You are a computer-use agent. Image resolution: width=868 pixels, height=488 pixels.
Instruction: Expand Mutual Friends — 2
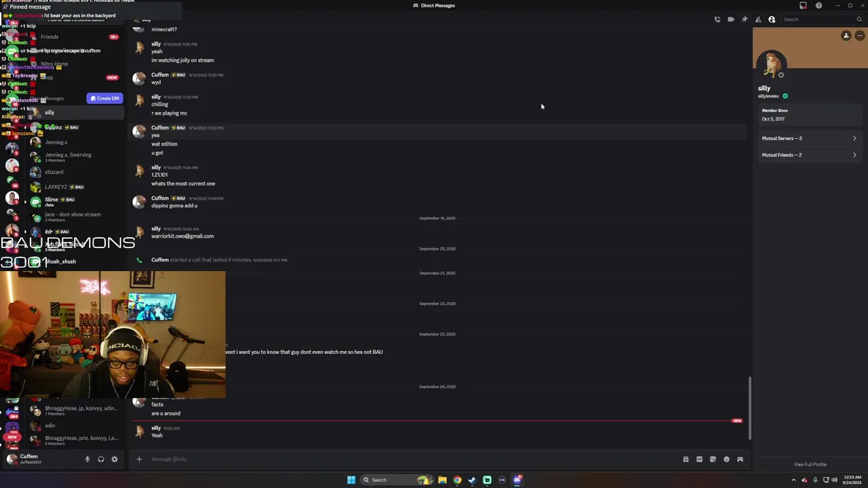tap(809, 155)
